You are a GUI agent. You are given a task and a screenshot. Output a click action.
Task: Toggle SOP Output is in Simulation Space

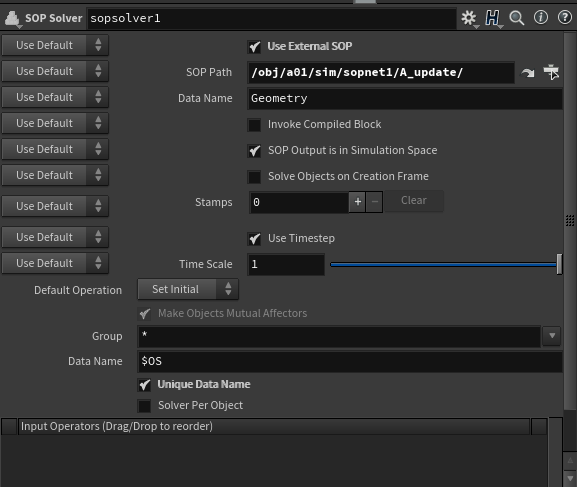255,151
